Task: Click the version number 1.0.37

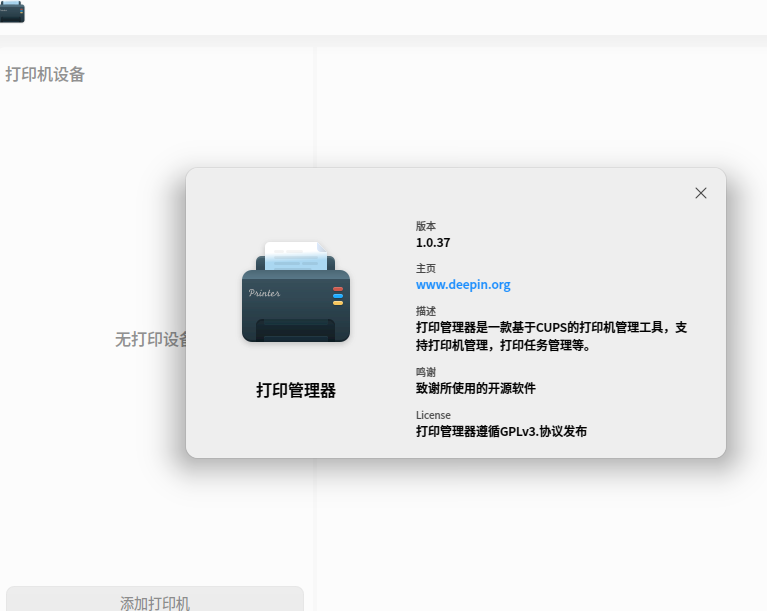Action: pos(433,243)
